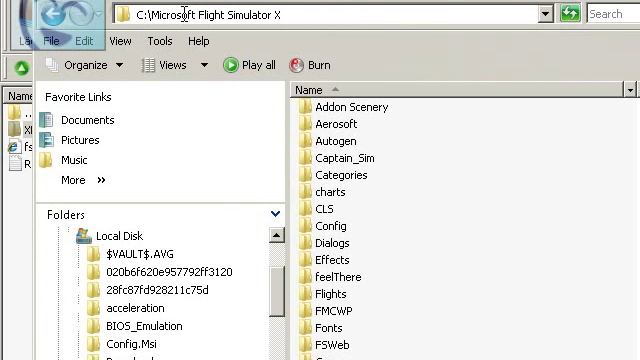
Task: Click the Back navigation arrow
Action: (x=53, y=14)
